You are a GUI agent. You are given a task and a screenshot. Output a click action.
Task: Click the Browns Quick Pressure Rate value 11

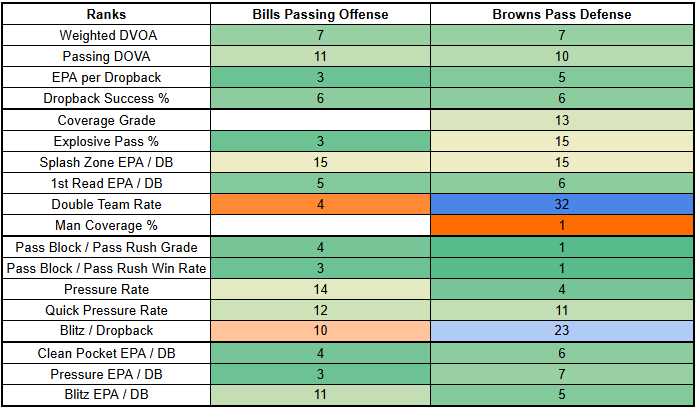(x=561, y=310)
